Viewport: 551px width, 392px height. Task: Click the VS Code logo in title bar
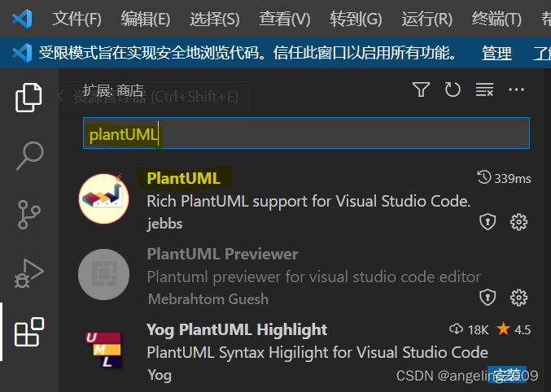(x=22, y=19)
